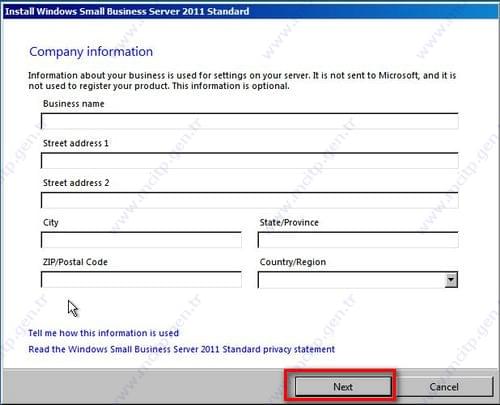Click the 'This information is optional' description text

point(231,86)
